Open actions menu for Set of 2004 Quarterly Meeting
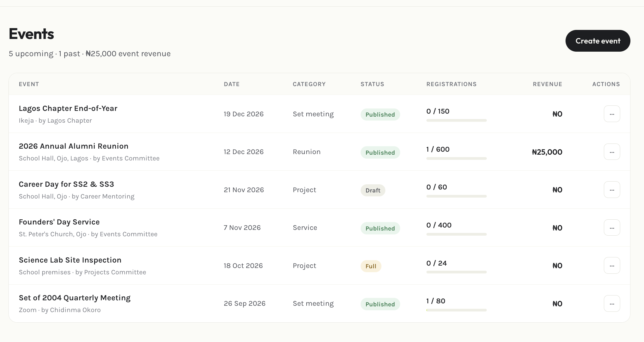The image size is (644, 342). click(x=612, y=303)
